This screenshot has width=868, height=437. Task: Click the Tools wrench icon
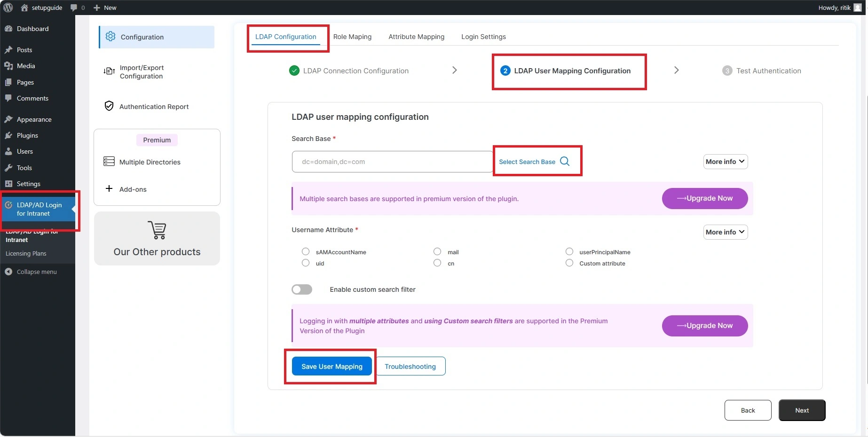click(8, 168)
